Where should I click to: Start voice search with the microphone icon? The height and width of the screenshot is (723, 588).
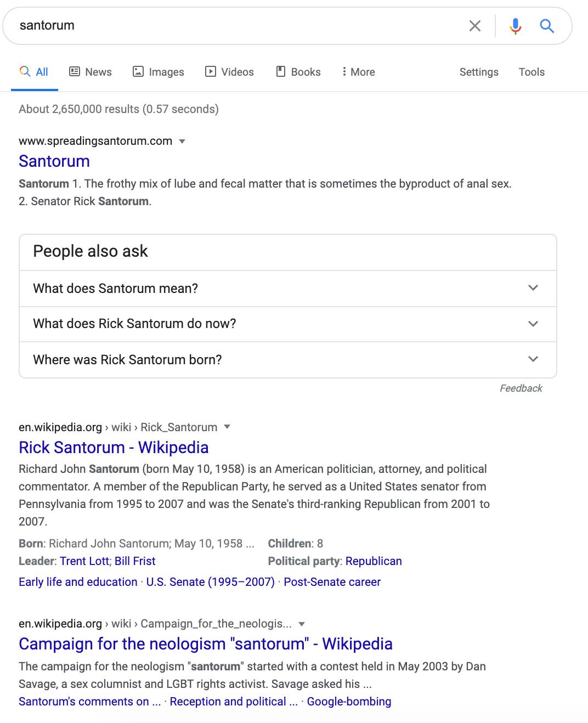pyautogui.click(x=515, y=26)
